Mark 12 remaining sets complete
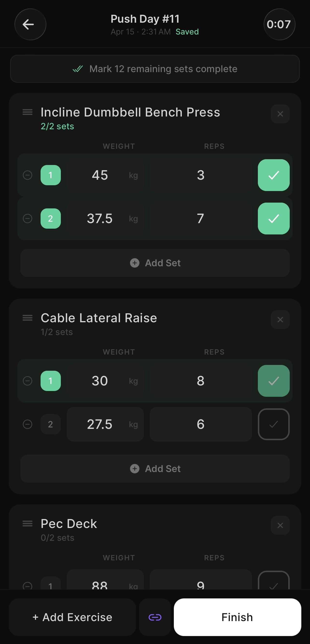This screenshot has width=310, height=644. (x=155, y=69)
